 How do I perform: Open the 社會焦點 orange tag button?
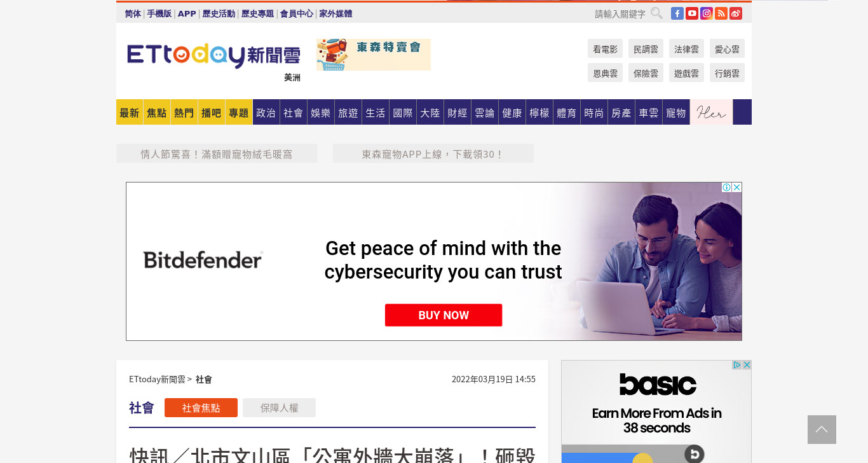point(201,408)
